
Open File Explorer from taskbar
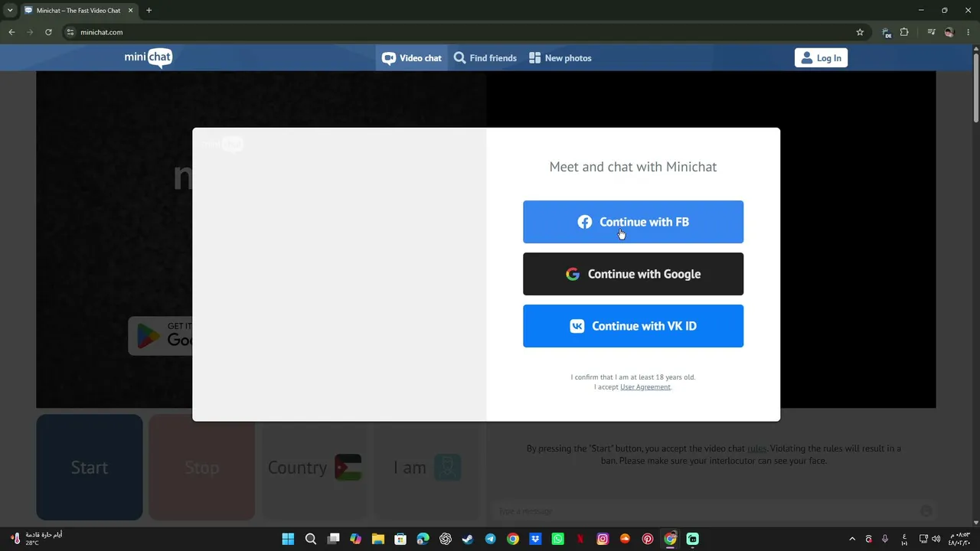coord(377,539)
